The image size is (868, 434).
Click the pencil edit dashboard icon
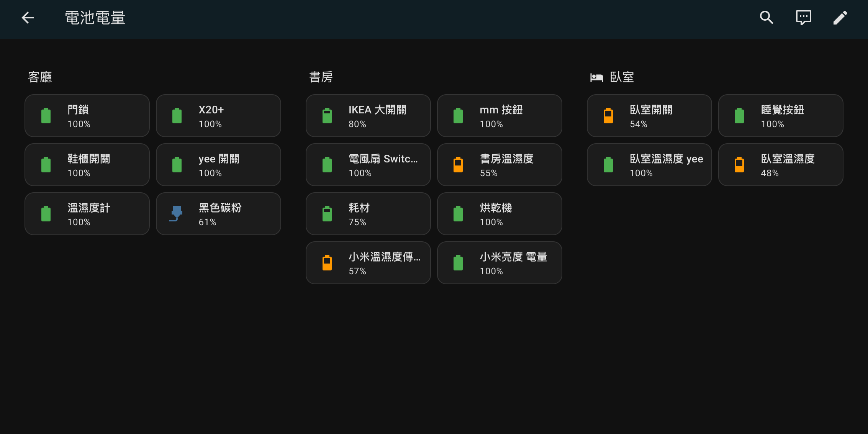click(x=840, y=18)
